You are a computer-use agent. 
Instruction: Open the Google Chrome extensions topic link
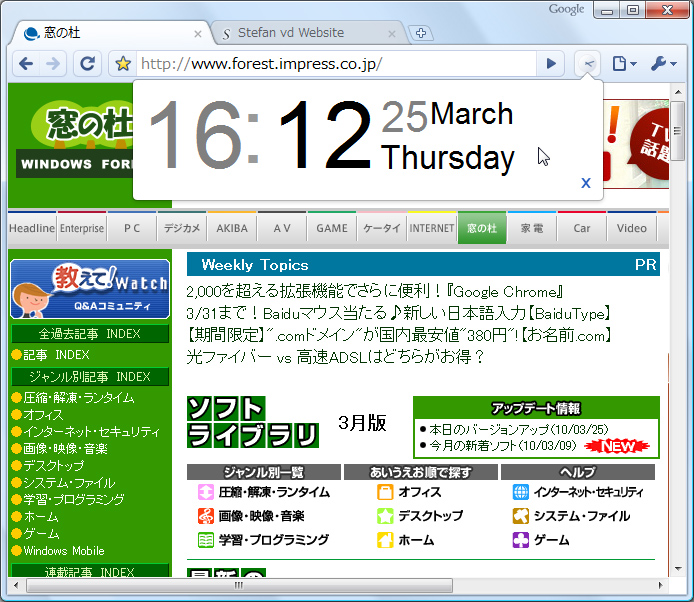pos(374,292)
